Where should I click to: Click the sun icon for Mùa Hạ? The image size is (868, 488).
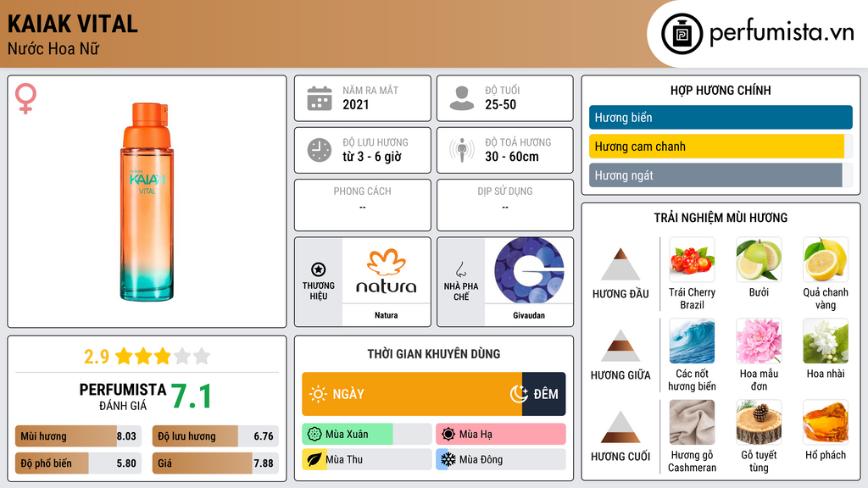point(448,435)
